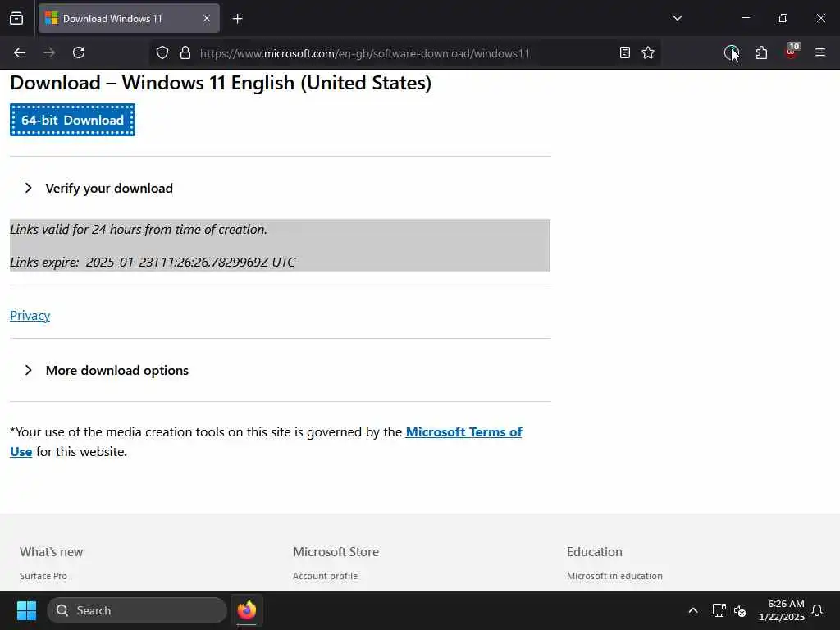Click the extension icon with badge 10
Viewport: 840px width, 630px height.
(x=792, y=52)
